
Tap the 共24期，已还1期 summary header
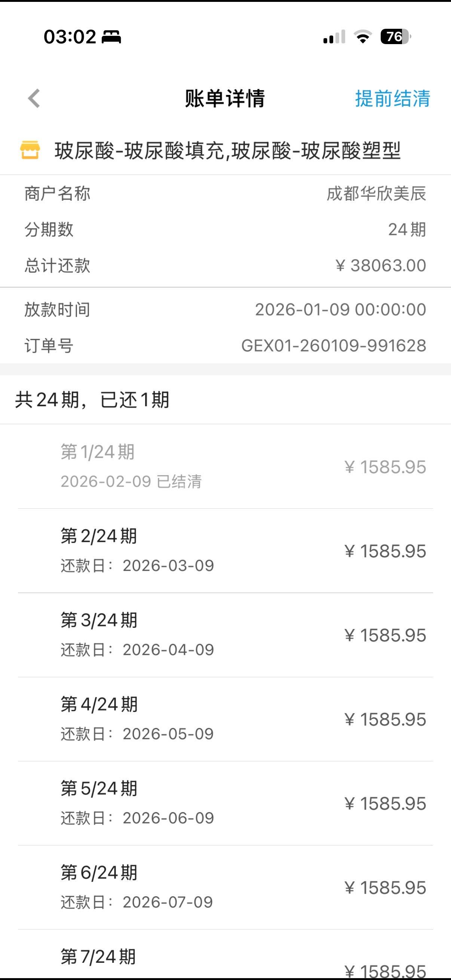pyautogui.click(x=92, y=400)
